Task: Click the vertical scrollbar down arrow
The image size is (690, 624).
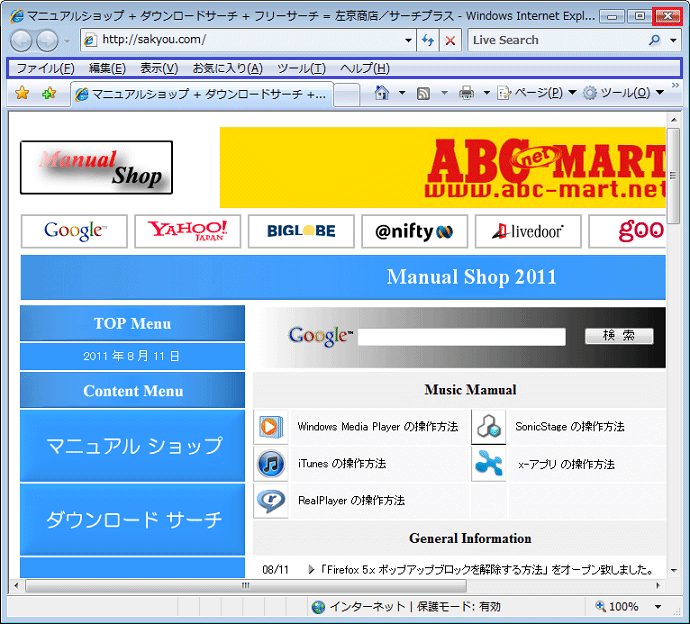Action: (673, 571)
